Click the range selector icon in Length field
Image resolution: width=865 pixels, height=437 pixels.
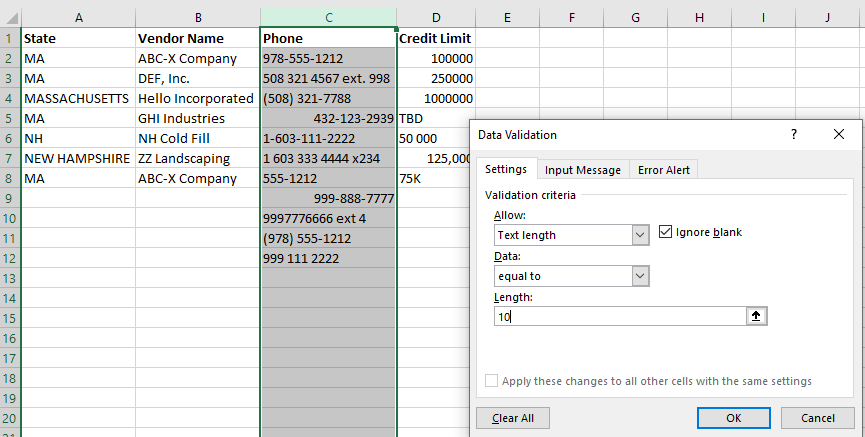coord(756,316)
